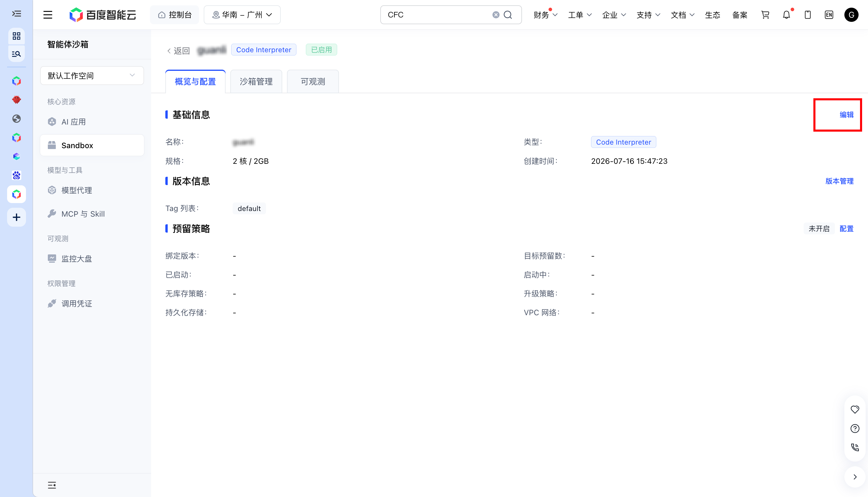868x497 pixels.
Task: Open 版本管理 link
Action: point(839,181)
